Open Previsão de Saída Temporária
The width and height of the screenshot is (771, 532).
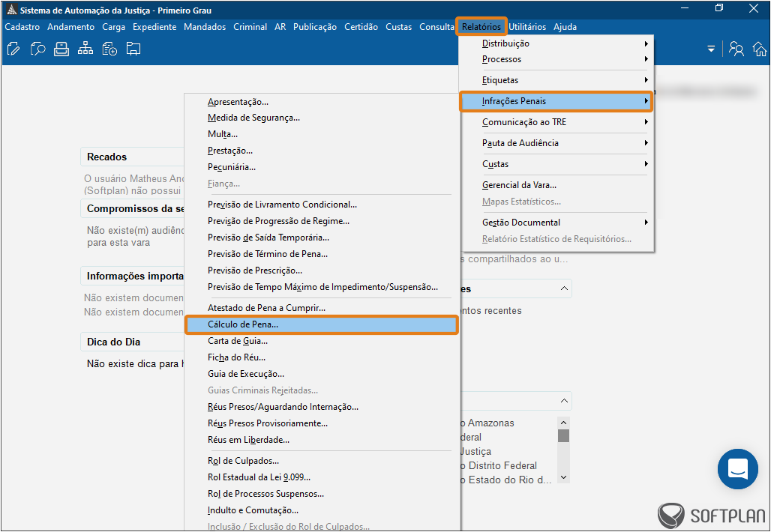(322, 238)
